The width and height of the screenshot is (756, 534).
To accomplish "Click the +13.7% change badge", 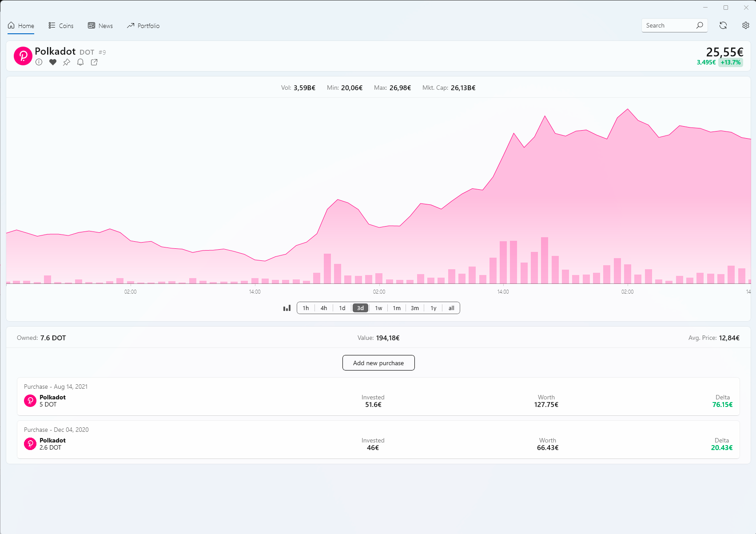I will (x=731, y=63).
